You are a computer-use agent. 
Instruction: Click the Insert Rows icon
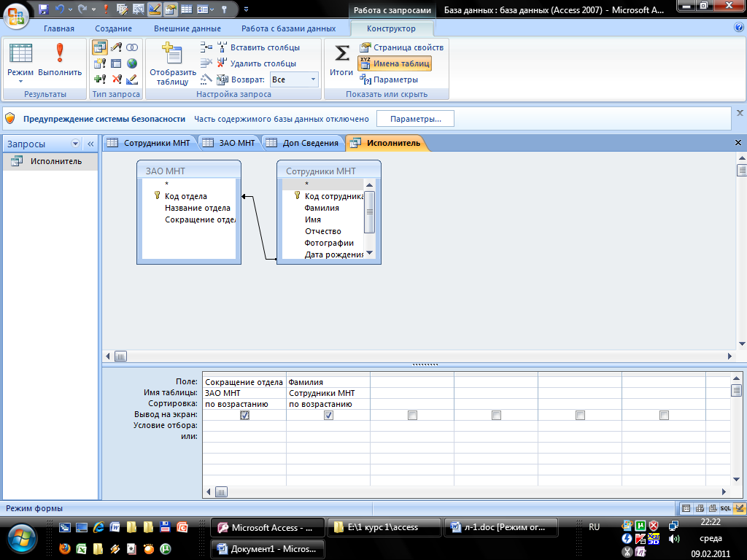[206, 47]
